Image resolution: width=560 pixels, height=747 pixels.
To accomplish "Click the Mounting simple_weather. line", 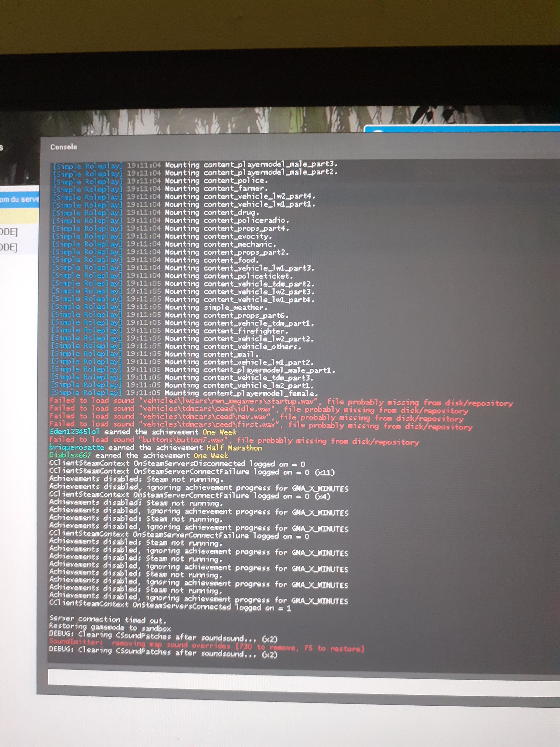I will (160, 307).
